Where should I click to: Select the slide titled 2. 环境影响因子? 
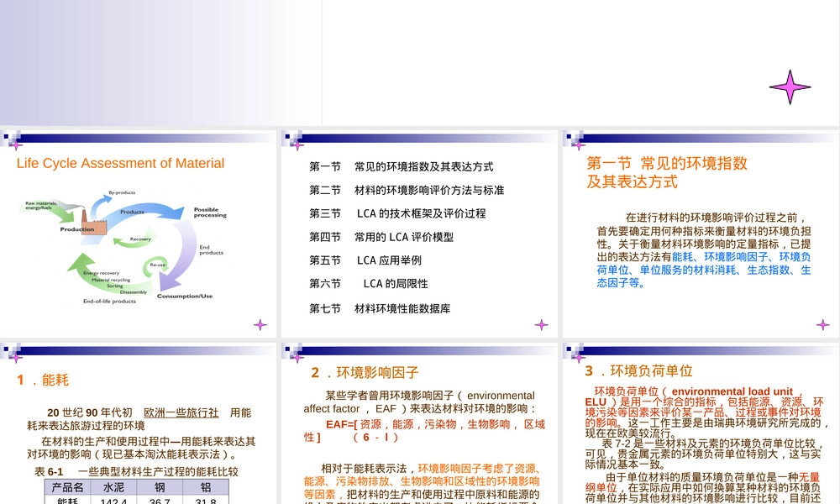coord(419,423)
